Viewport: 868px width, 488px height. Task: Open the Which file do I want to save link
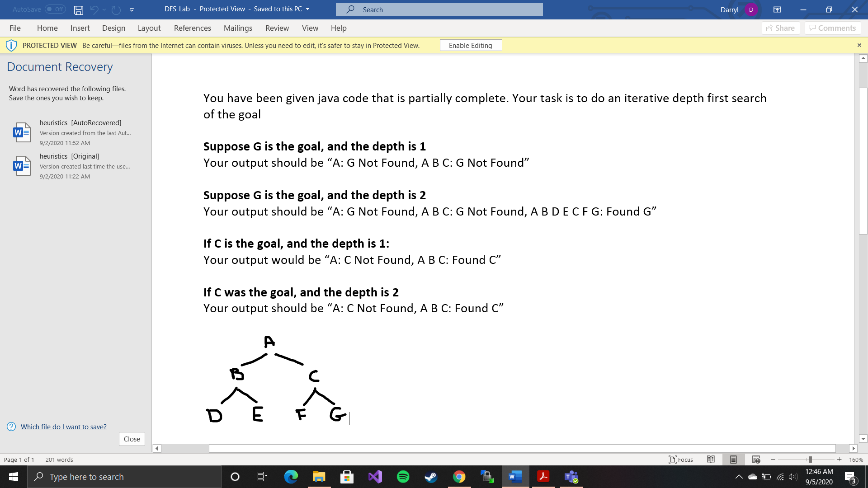pos(63,427)
